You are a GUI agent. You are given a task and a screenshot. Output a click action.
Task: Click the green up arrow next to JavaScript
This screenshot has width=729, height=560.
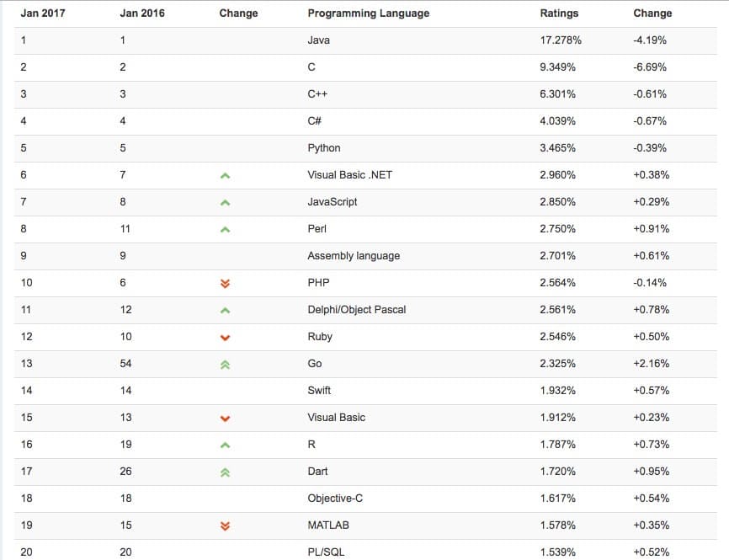pos(225,203)
